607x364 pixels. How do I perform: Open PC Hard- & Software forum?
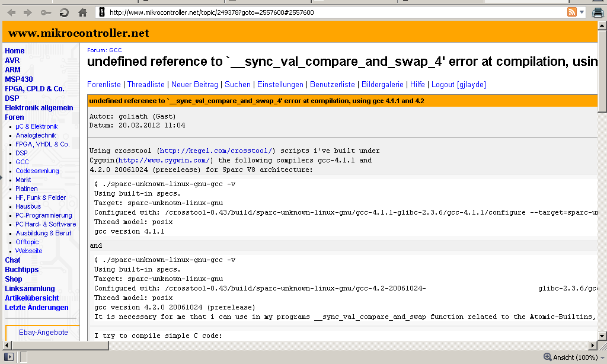[x=46, y=225]
